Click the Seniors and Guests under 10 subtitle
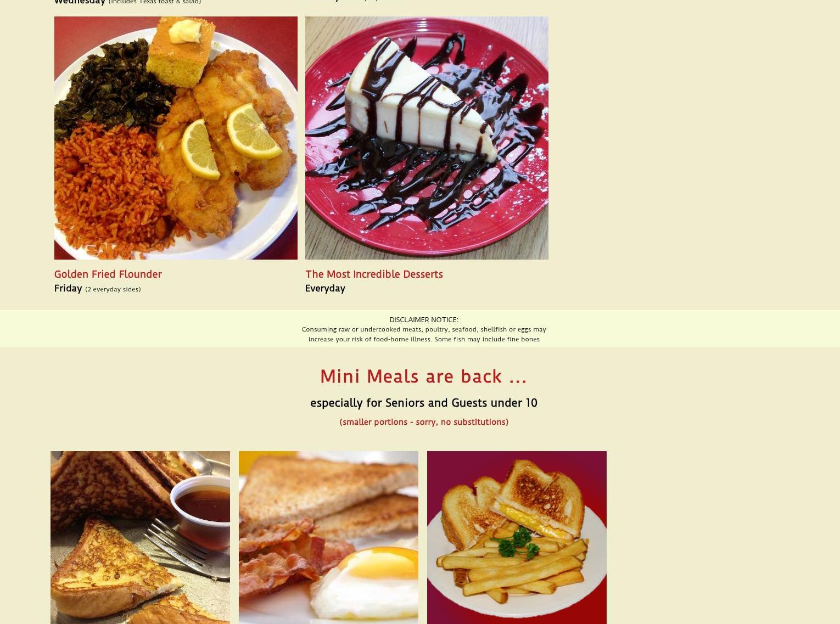This screenshot has height=624, width=840. (x=424, y=403)
